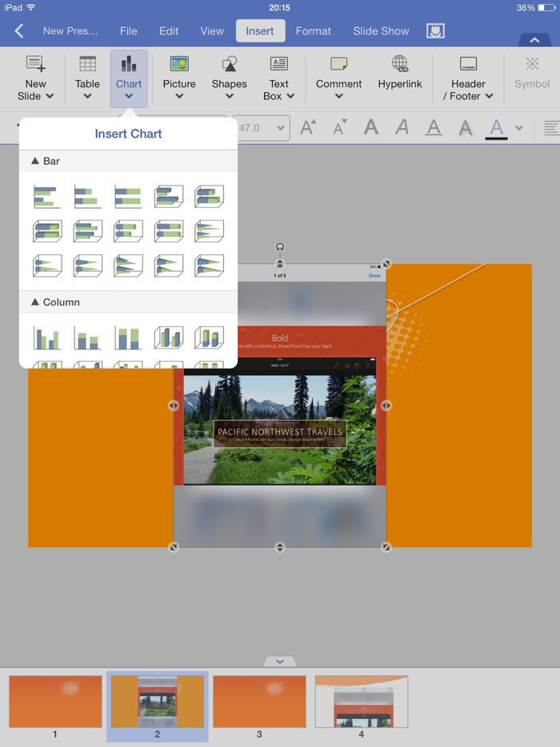Image resolution: width=560 pixels, height=747 pixels.
Task: Insert a 3D stacked bar chart
Action: (210, 196)
